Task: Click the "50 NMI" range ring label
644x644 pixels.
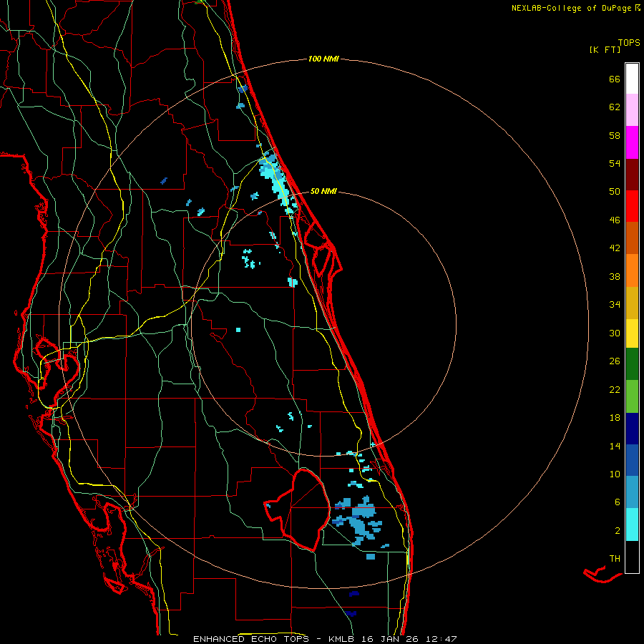Action: click(x=323, y=191)
